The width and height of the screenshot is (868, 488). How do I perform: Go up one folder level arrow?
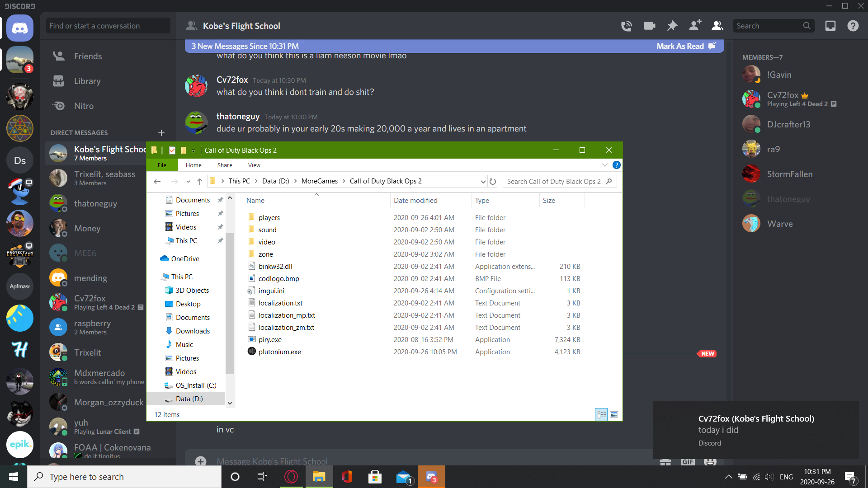199,181
